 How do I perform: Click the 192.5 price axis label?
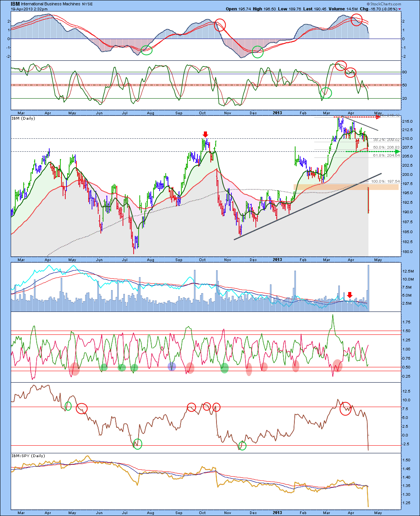pos(407,203)
